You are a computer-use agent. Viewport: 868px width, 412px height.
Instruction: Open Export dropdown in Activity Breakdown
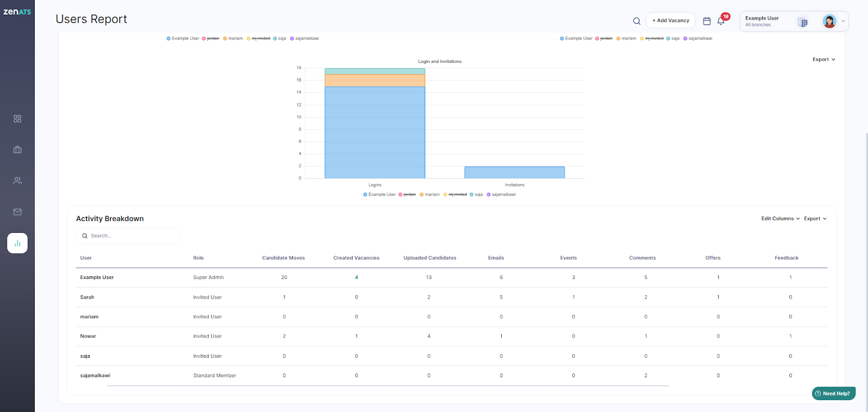pos(815,219)
